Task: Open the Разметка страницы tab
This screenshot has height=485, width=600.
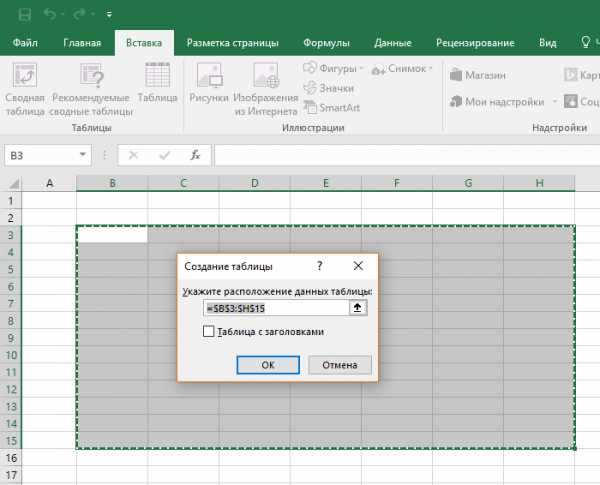Action: coord(232,42)
